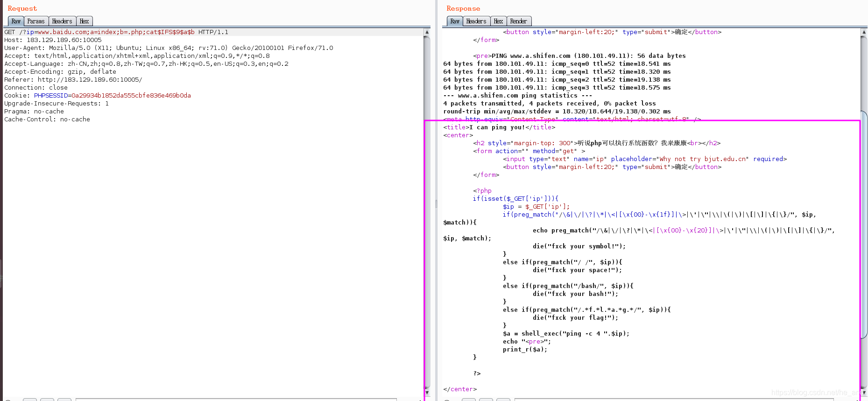Click the packets transmitted summary line
The width and height of the screenshot is (868, 401).
[x=550, y=104]
